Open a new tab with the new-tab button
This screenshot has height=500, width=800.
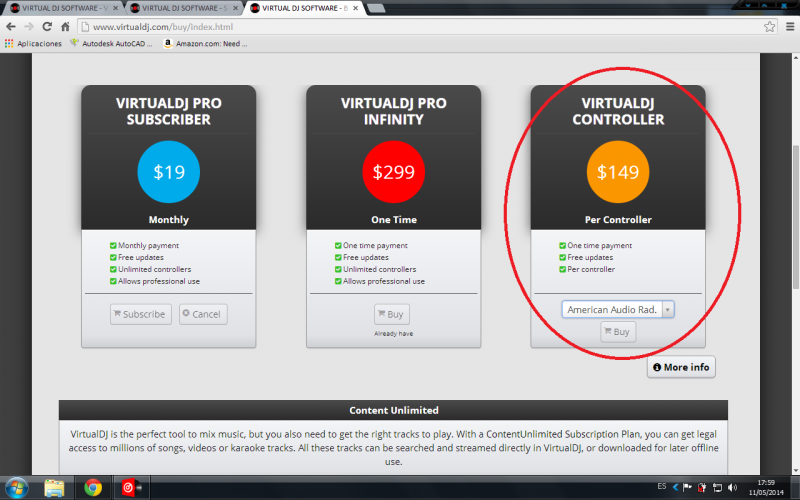376,8
